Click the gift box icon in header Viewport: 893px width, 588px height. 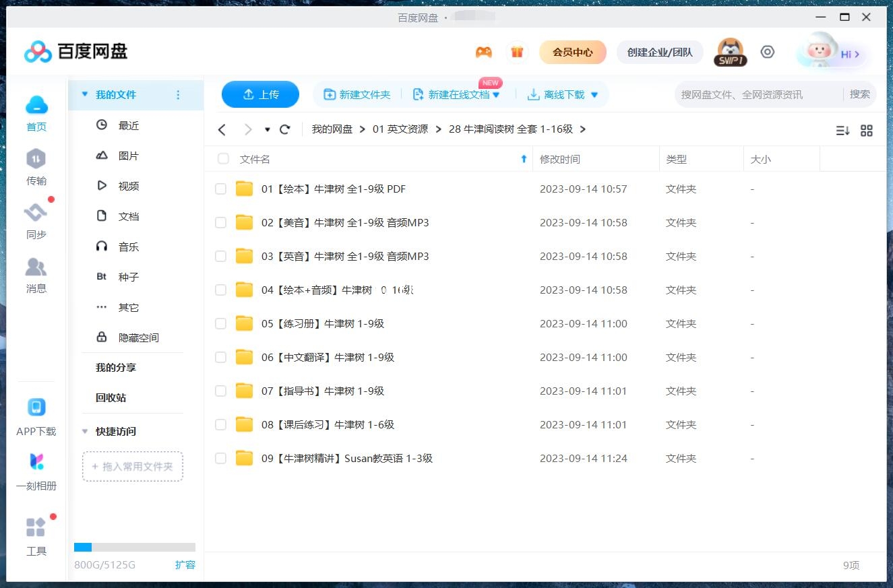[517, 52]
